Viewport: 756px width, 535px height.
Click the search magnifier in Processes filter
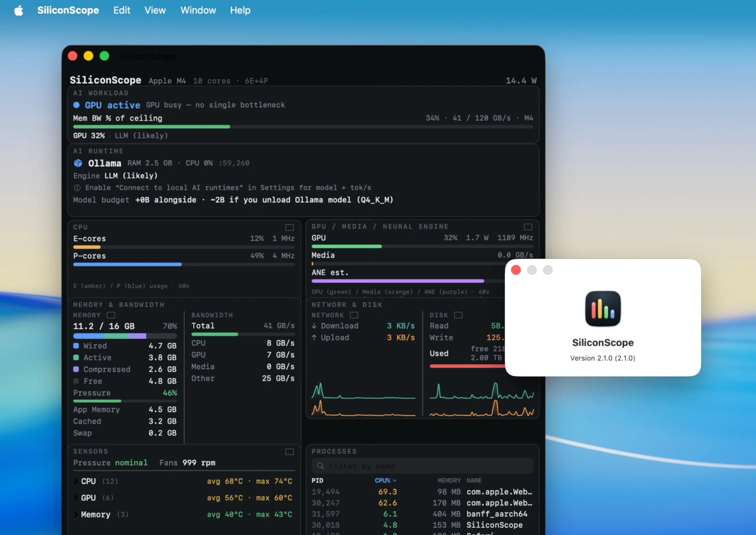pyautogui.click(x=320, y=466)
